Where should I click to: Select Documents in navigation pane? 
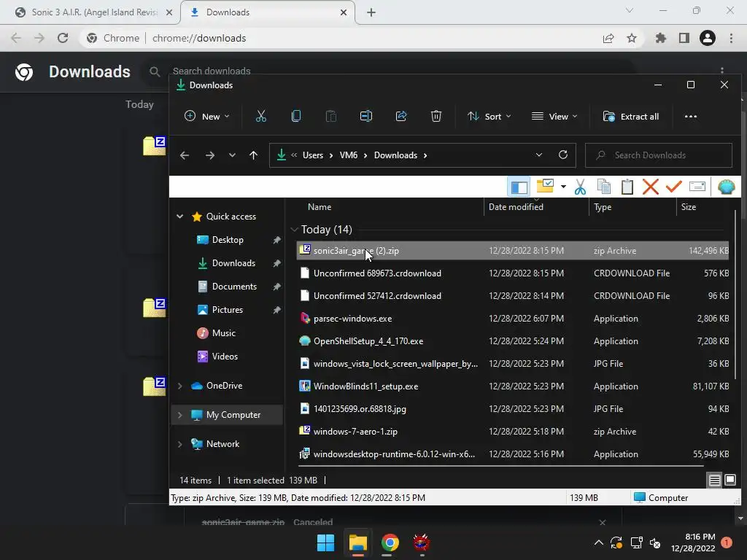coord(234,287)
